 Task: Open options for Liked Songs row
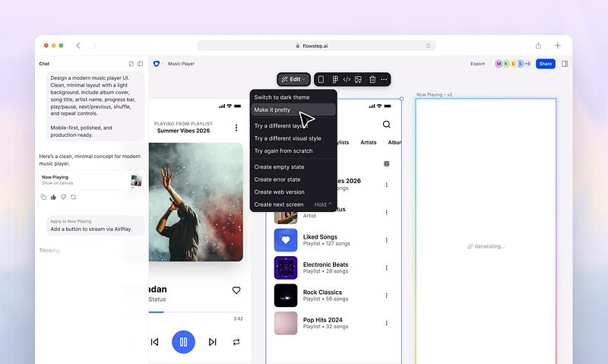coord(387,240)
